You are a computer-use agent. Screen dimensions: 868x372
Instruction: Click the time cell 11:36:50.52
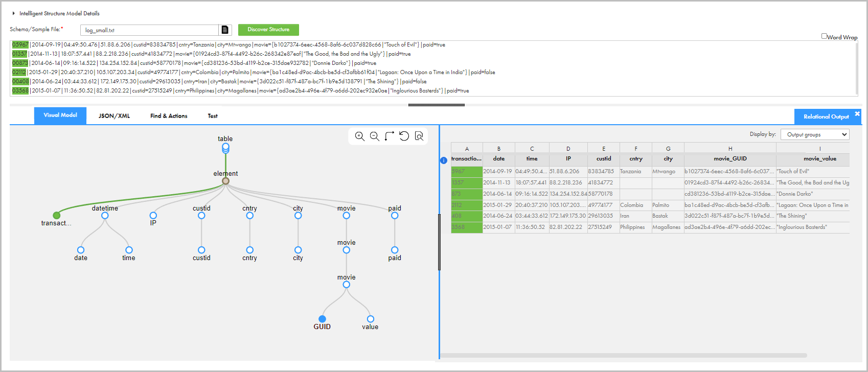click(532, 227)
